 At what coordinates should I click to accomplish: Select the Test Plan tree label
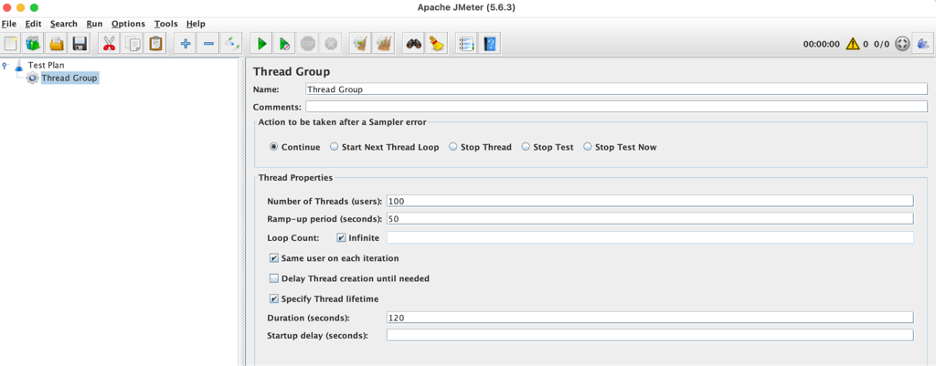pyautogui.click(x=46, y=65)
